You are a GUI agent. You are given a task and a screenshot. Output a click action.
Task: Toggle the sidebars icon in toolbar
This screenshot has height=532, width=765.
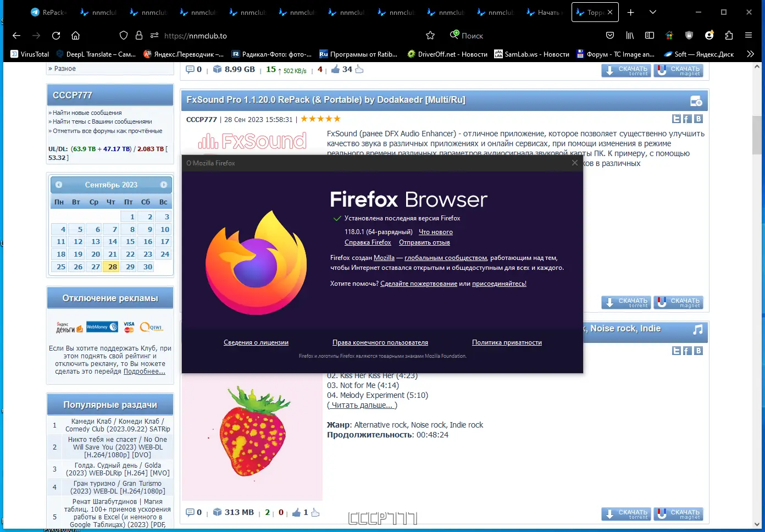tap(650, 36)
